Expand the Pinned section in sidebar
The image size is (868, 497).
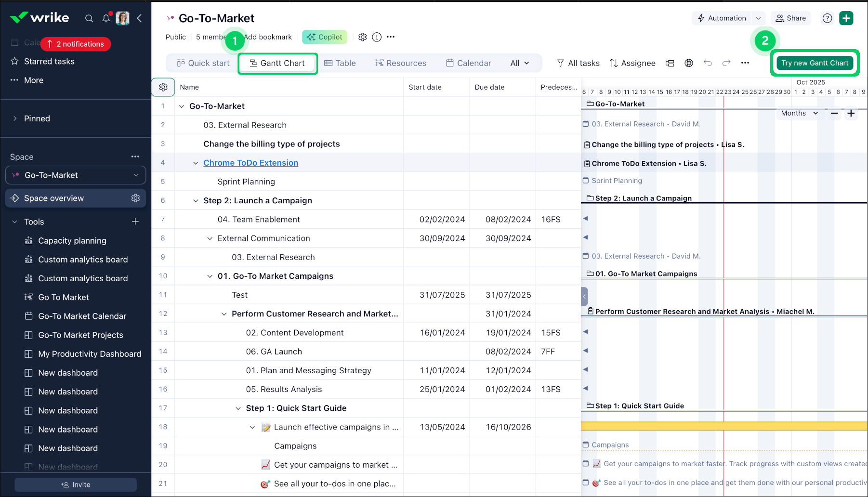[15, 118]
